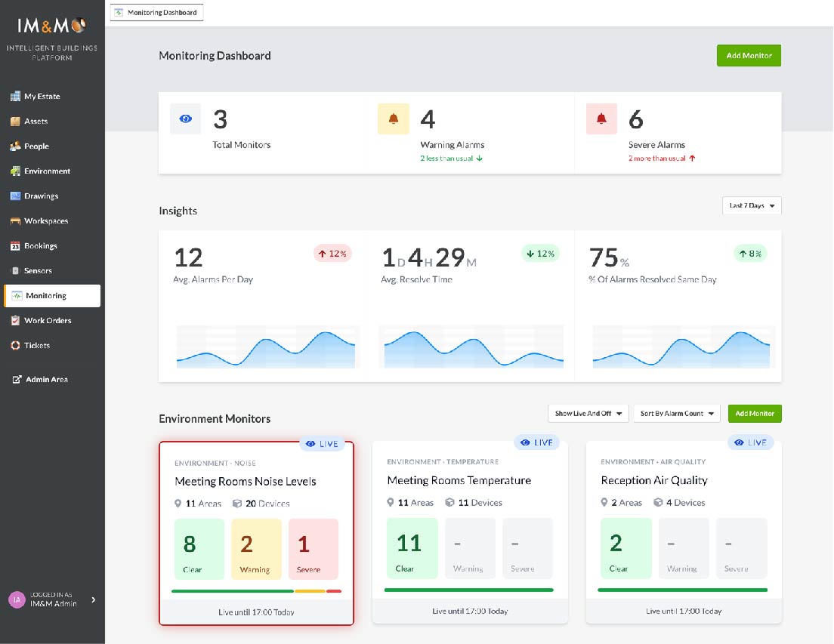This screenshot has height=644, width=834.
Task: Click the People icon in sidebar
Action: pos(15,146)
